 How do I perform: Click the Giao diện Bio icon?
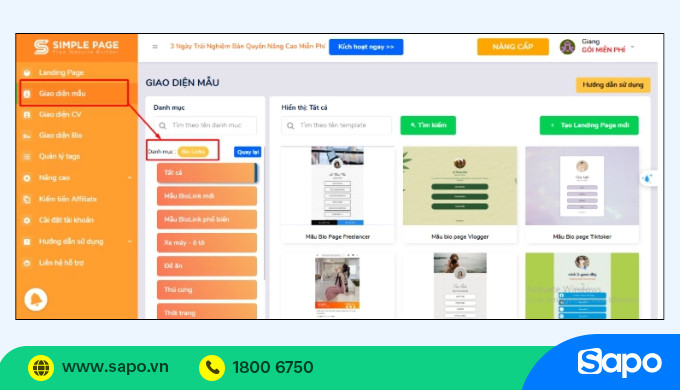pos(27,136)
